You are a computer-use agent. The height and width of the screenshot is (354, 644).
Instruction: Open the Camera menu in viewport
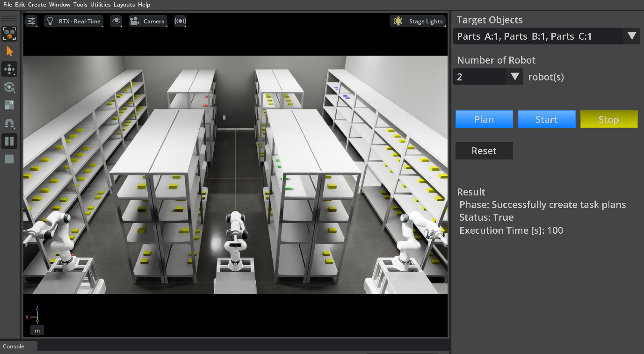tap(148, 21)
